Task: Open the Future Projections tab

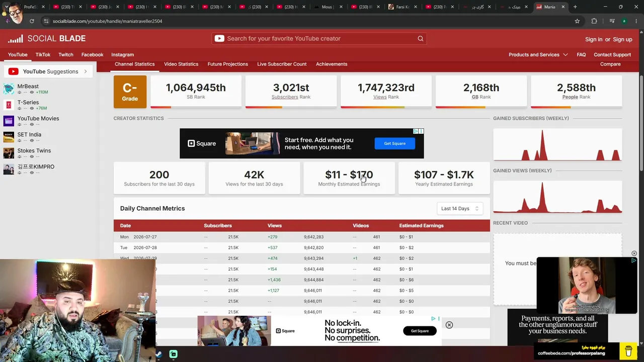Action: tap(227, 64)
